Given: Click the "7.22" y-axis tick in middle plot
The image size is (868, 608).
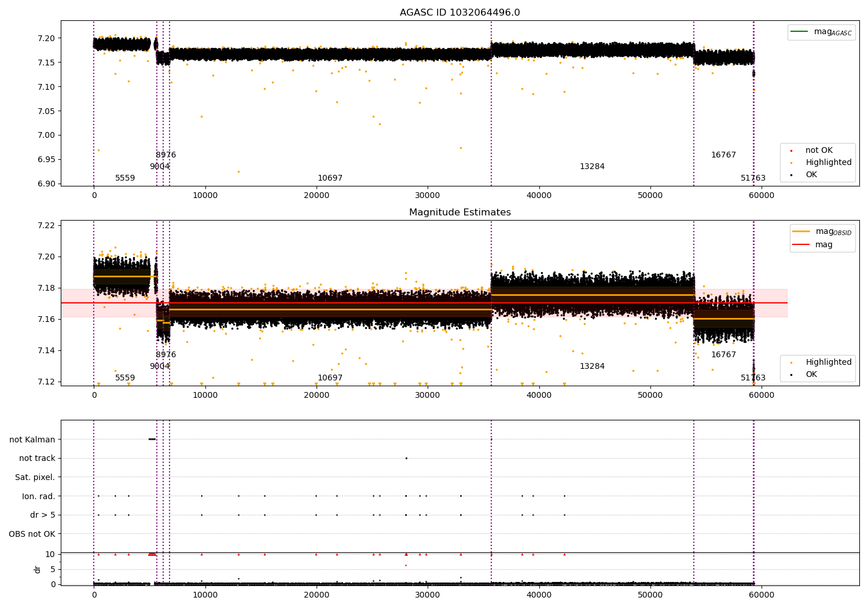Looking at the screenshot, I should pos(47,225).
